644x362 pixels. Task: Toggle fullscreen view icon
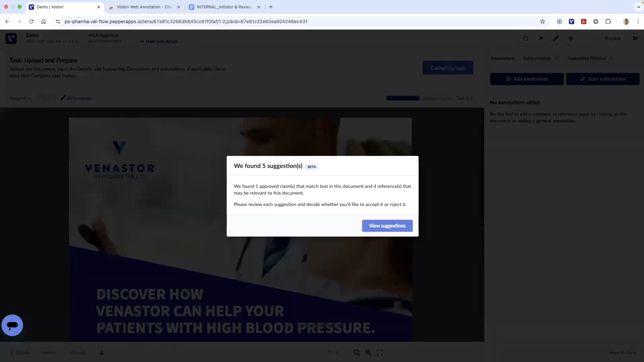coord(380,353)
